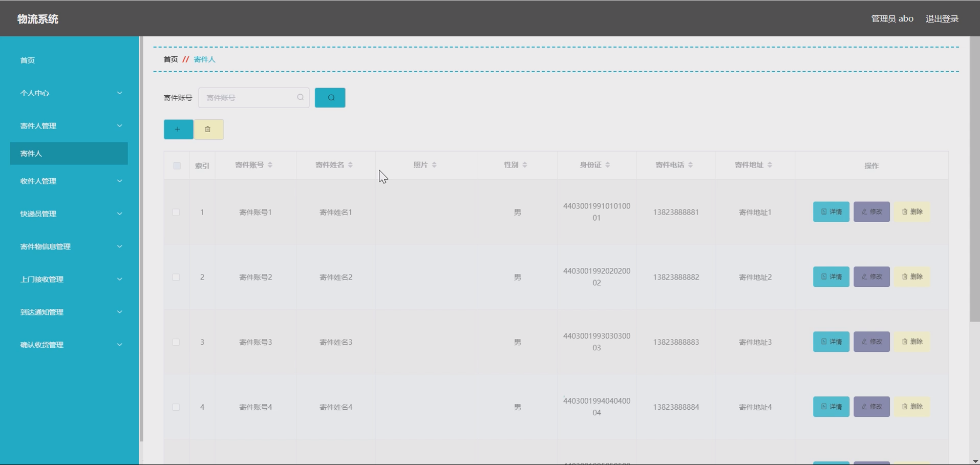Click 修改 for row 寄件账号3
The height and width of the screenshot is (465, 980).
click(871, 342)
